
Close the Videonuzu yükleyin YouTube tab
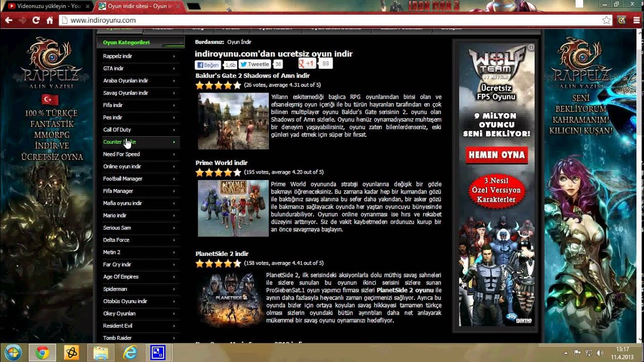88,6
